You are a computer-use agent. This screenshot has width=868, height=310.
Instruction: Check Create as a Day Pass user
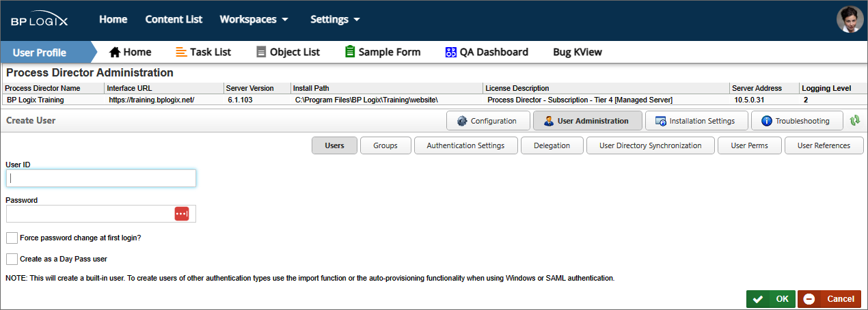pos(12,259)
